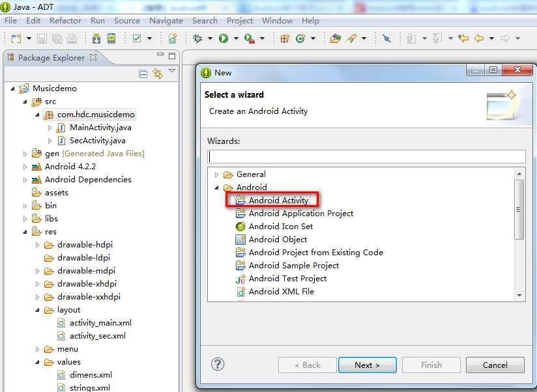Screen dimensions: 537x392
Task: Click the Save toolbar icon
Action: pyautogui.click(x=42, y=38)
